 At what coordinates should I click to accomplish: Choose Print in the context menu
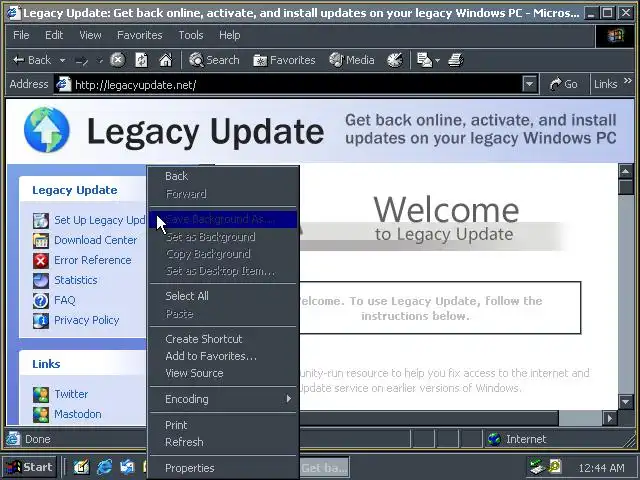tap(223, 425)
